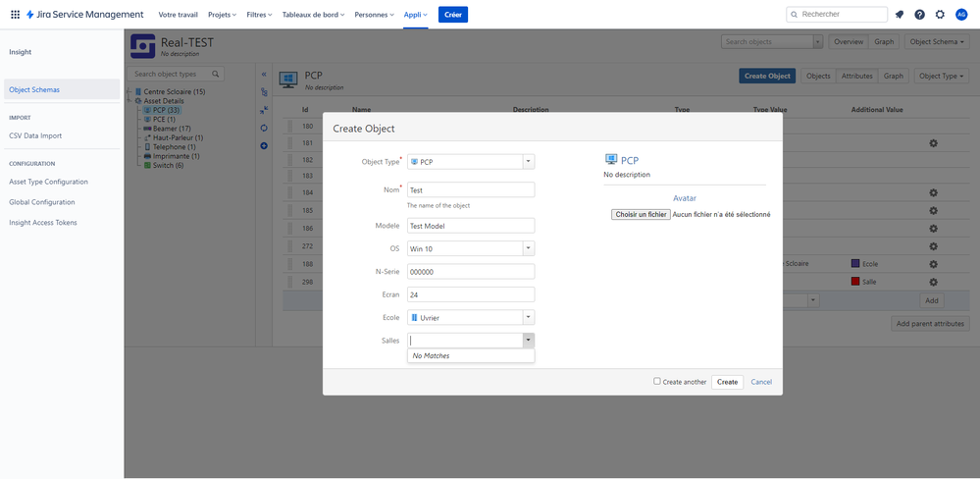
Task: Click the refresh icon in tree toolbar
Action: tap(264, 128)
